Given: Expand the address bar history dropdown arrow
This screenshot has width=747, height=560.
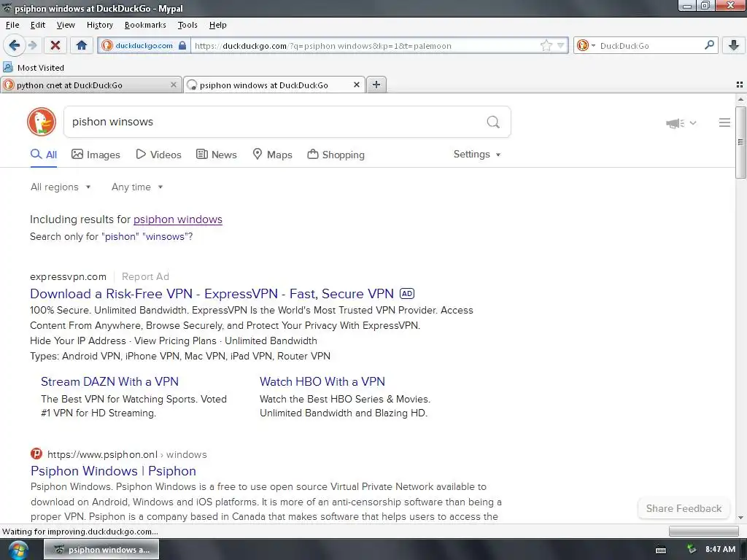Looking at the screenshot, I should pos(561,46).
